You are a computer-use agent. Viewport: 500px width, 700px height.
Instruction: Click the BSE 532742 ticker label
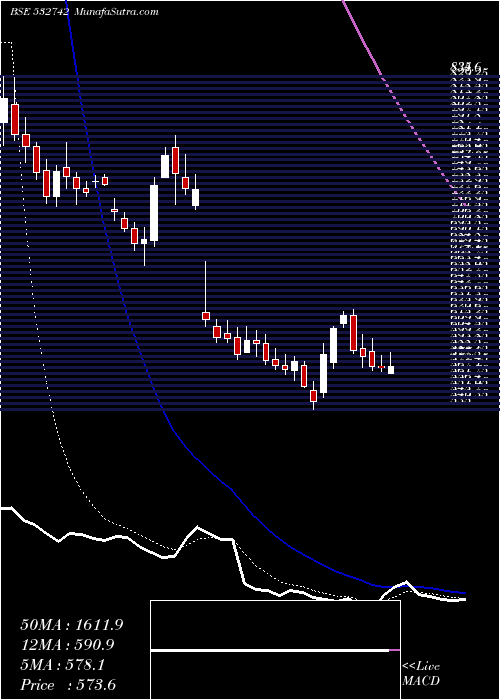(x=39, y=12)
